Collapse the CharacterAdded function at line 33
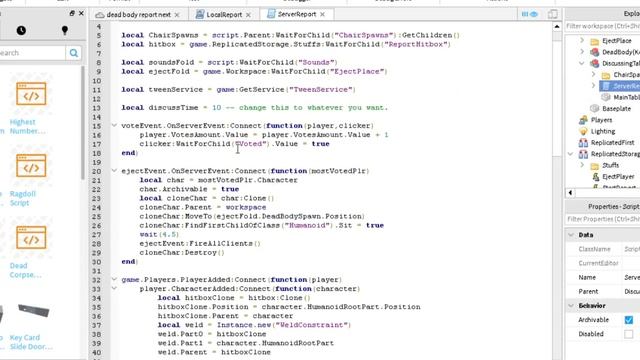640x360 pixels. point(114,288)
